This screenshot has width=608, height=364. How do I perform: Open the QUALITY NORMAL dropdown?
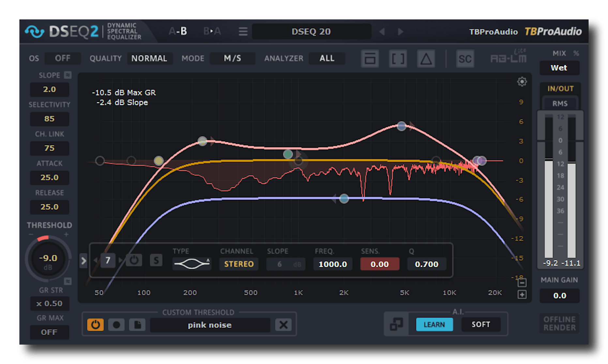tap(149, 58)
